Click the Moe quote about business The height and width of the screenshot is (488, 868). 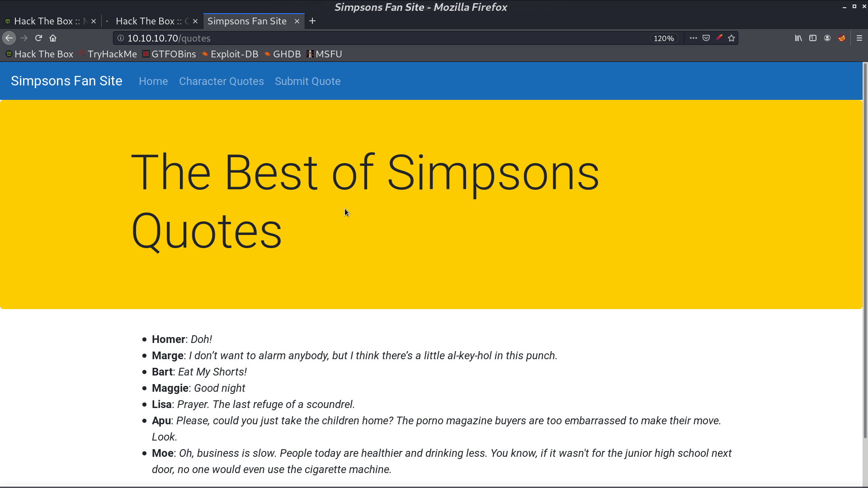pyautogui.click(x=442, y=461)
